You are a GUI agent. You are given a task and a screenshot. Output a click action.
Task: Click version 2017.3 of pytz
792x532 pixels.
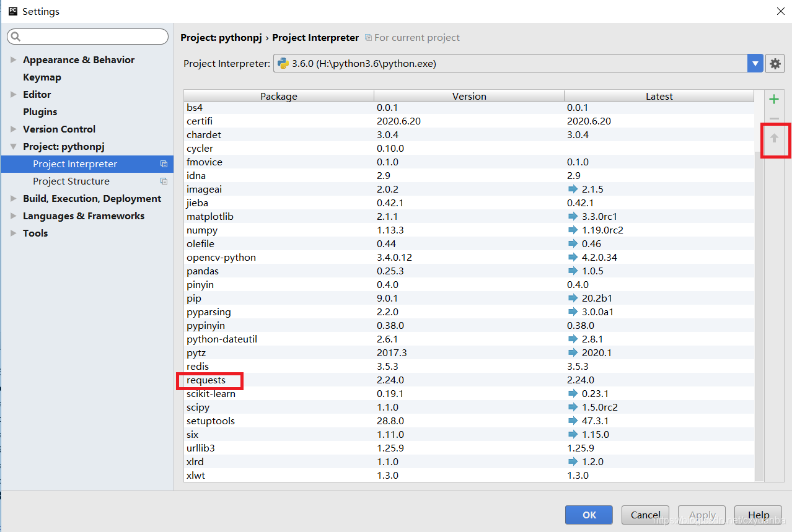(392, 352)
